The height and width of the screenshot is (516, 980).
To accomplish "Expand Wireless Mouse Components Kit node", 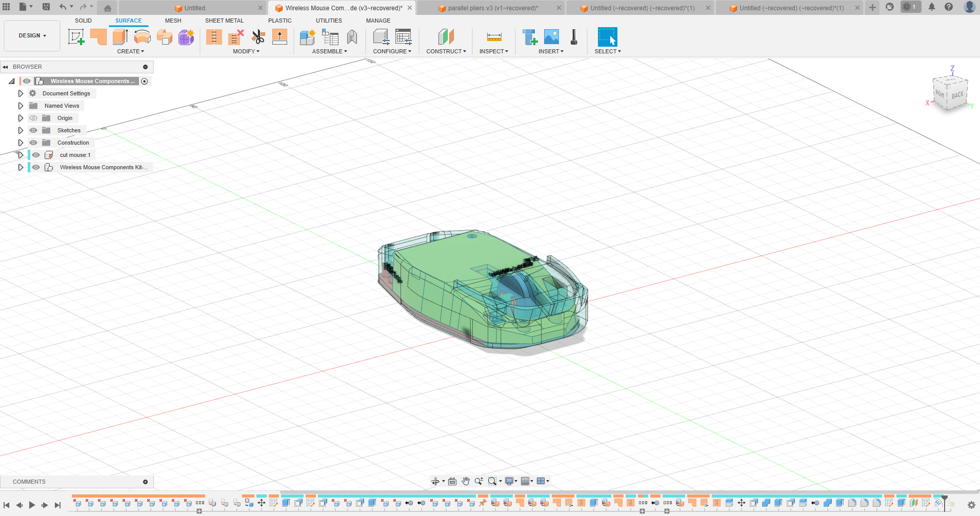I will [21, 167].
